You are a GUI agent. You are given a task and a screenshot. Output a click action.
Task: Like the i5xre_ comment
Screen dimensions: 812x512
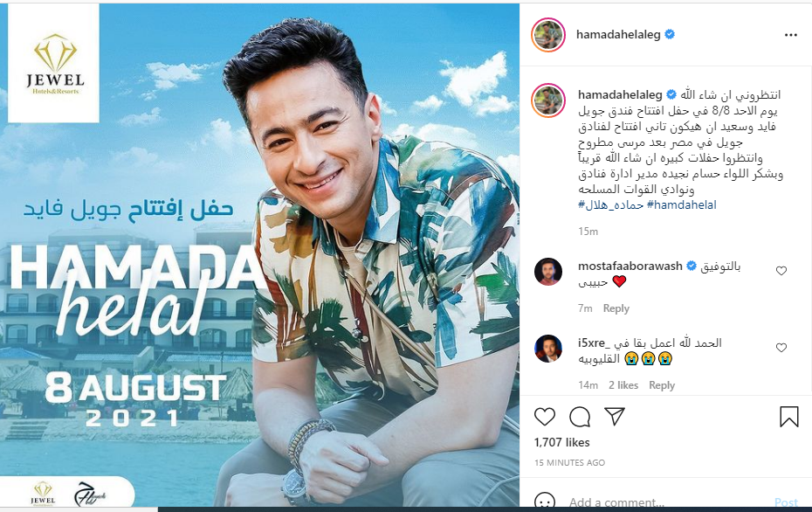click(x=781, y=347)
